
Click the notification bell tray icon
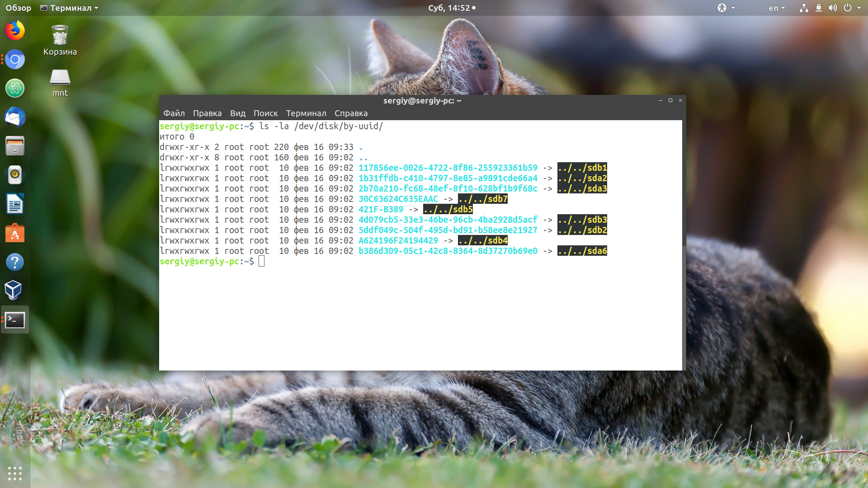[x=819, y=8]
